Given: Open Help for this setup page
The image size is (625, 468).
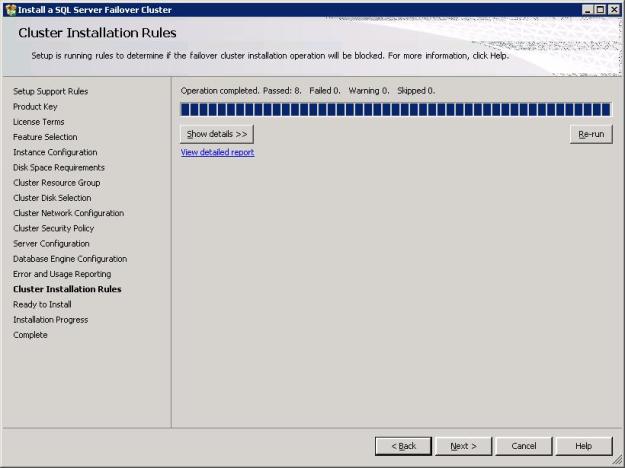Looking at the screenshot, I should click(584, 446).
